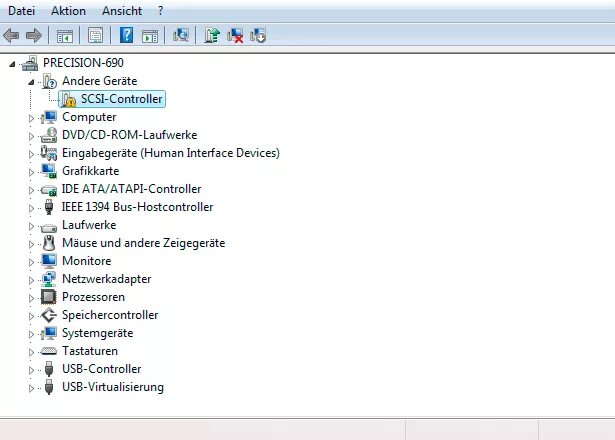This screenshot has width=615, height=440.
Task: Click the Forward arrow toolbar icon
Action: 34,36
